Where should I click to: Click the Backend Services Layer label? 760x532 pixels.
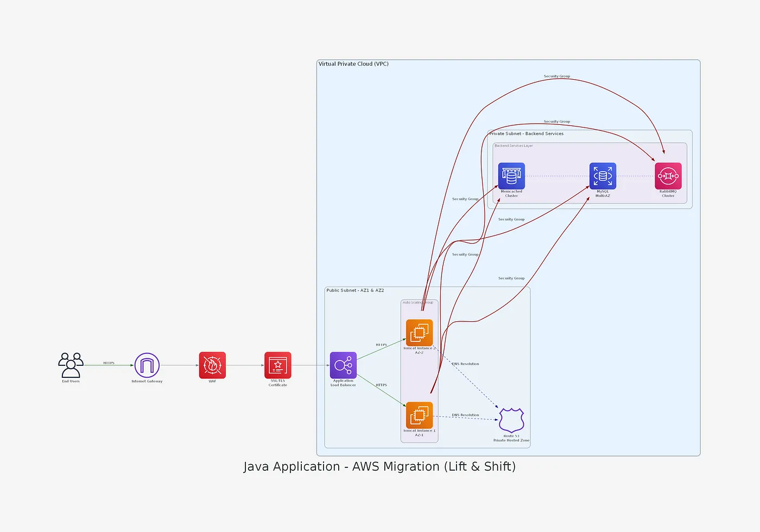(514, 145)
